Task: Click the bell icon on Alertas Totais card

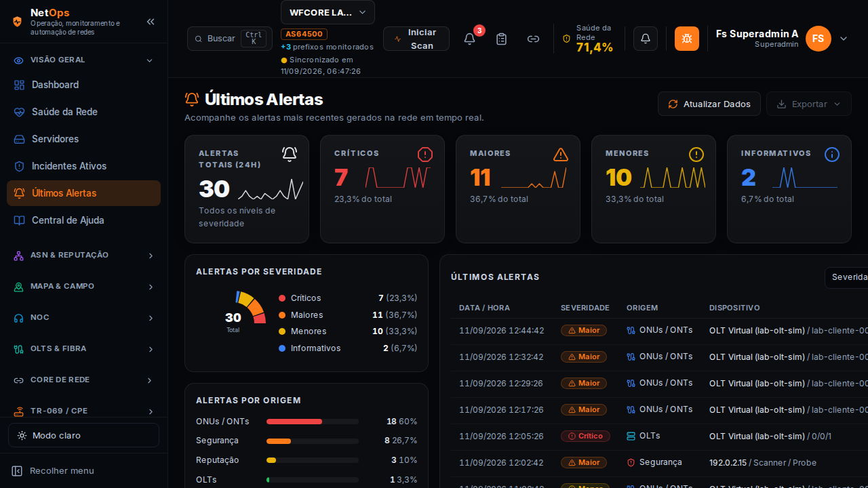Action: tap(290, 155)
